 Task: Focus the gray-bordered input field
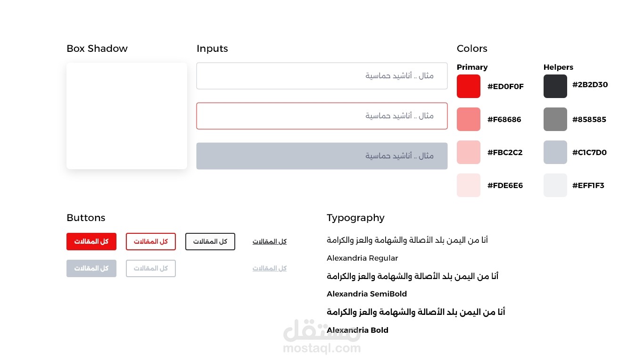[322, 76]
